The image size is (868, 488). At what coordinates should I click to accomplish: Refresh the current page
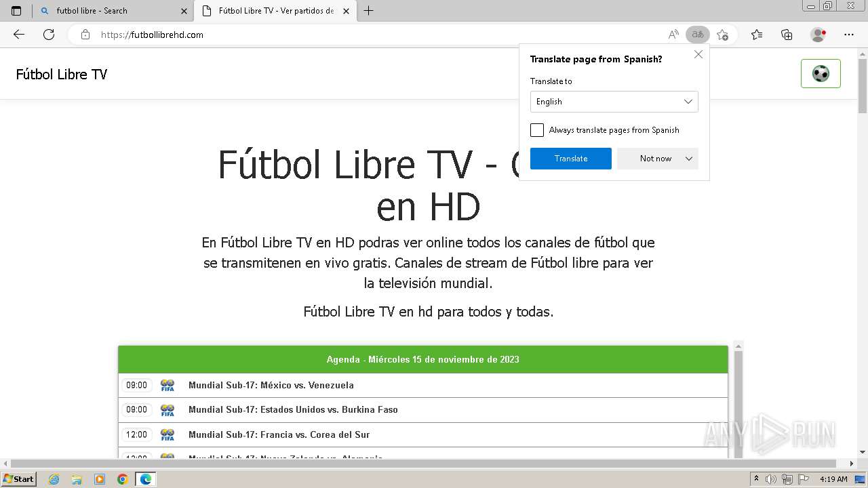coord(49,35)
